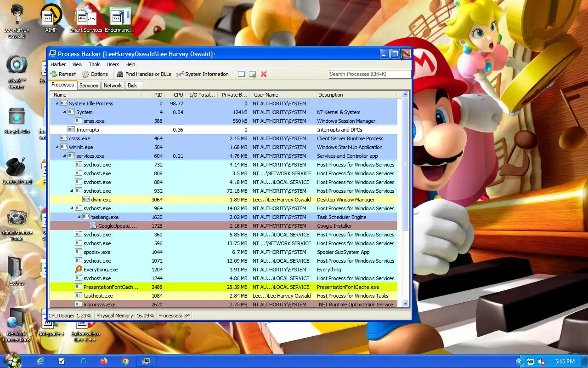Open the Lee Harvey Oswald desktop icon

coord(16,21)
